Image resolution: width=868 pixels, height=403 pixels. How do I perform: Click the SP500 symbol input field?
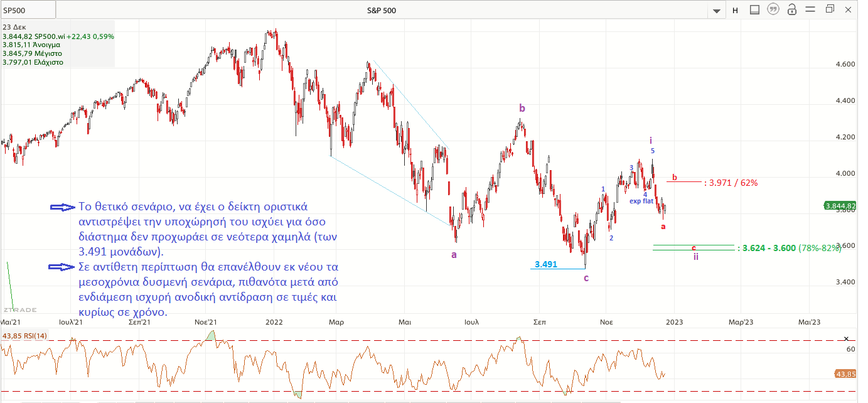[28, 10]
